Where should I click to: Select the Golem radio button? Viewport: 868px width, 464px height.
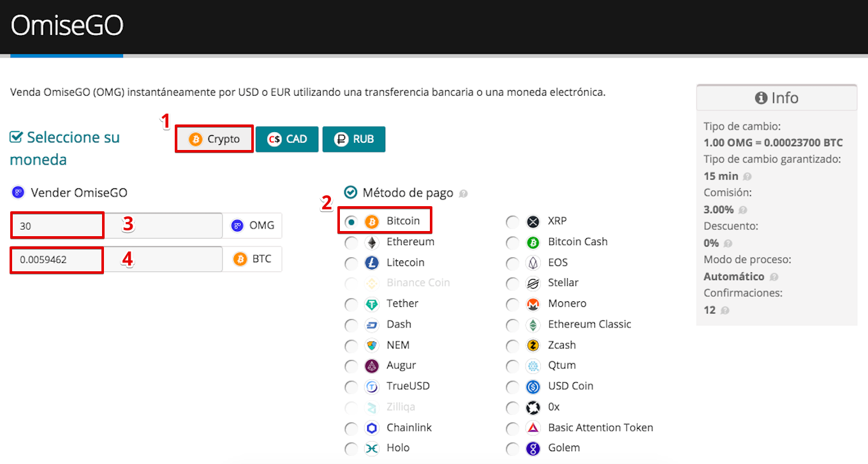(x=512, y=449)
